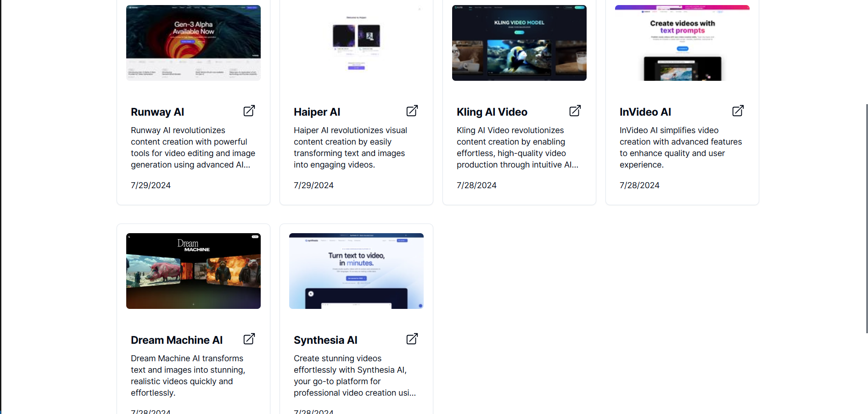The image size is (868, 414).
Task: Click the InVideo AI description text
Action: coord(681,147)
